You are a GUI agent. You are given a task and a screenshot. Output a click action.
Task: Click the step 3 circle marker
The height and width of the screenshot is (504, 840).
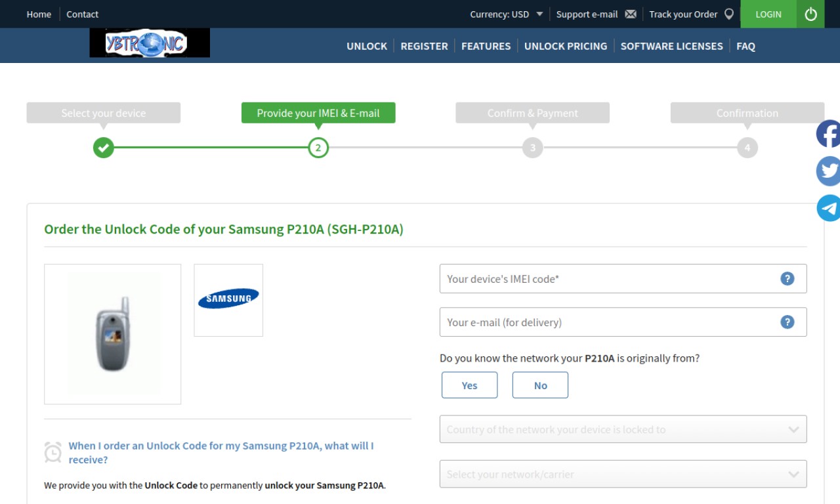coord(533,148)
